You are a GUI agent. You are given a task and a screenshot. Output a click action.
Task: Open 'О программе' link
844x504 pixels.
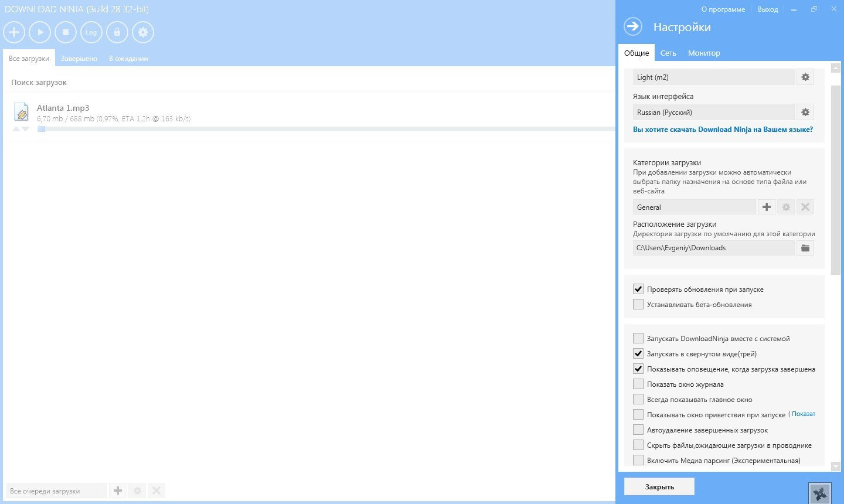(x=723, y=9)
